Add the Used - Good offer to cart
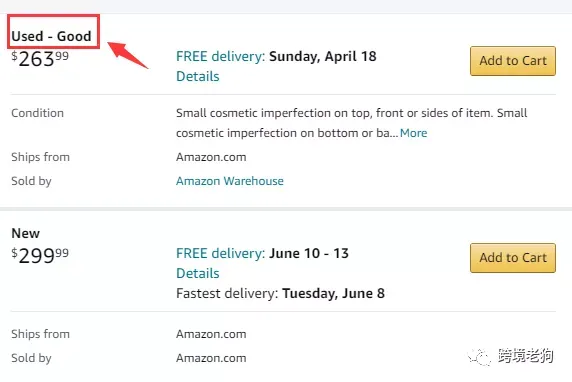 point(513,61)
